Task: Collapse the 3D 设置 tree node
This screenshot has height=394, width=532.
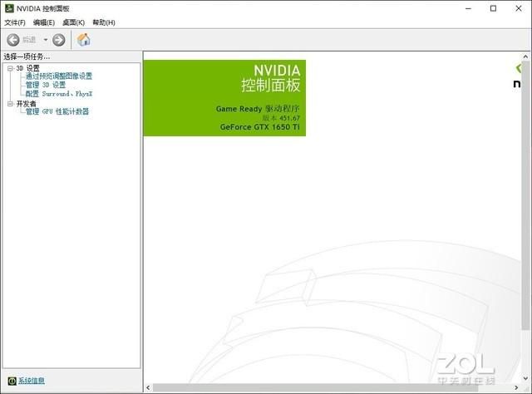Action: tap(10, 68)
